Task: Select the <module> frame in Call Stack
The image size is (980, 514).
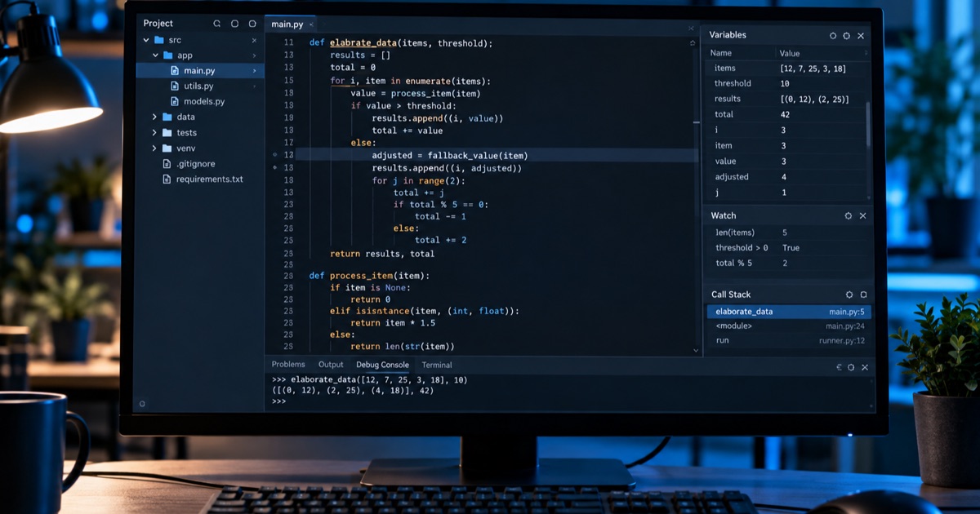Action: click(789, 326)
